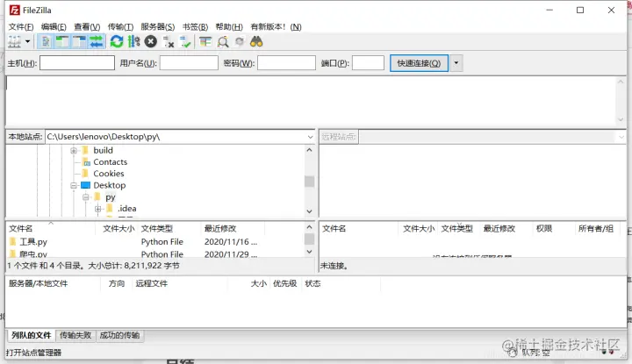The width and height of the screenshot is (632, 364).
Task: Open the 帮助(H) menu
Action: pos(229,26)
